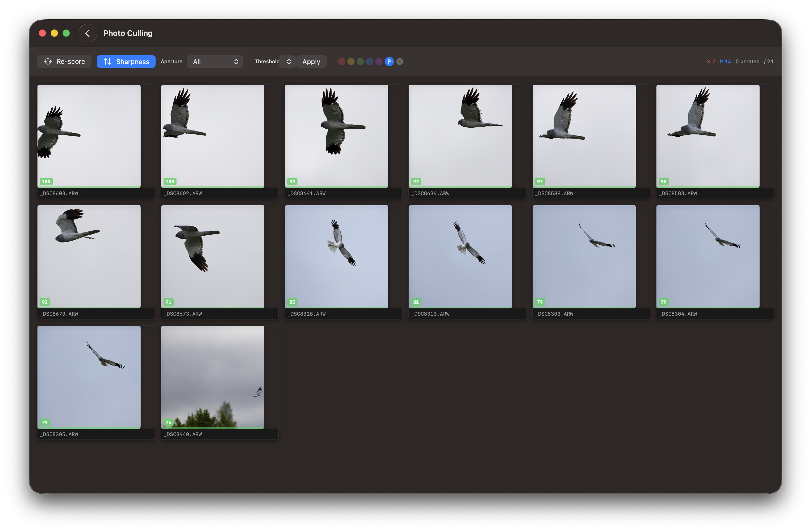The height and width of the screenshot is (532, 811).
Task: Select thumbnail _DSC8603.ARW
Action: [x=89, y=136]
